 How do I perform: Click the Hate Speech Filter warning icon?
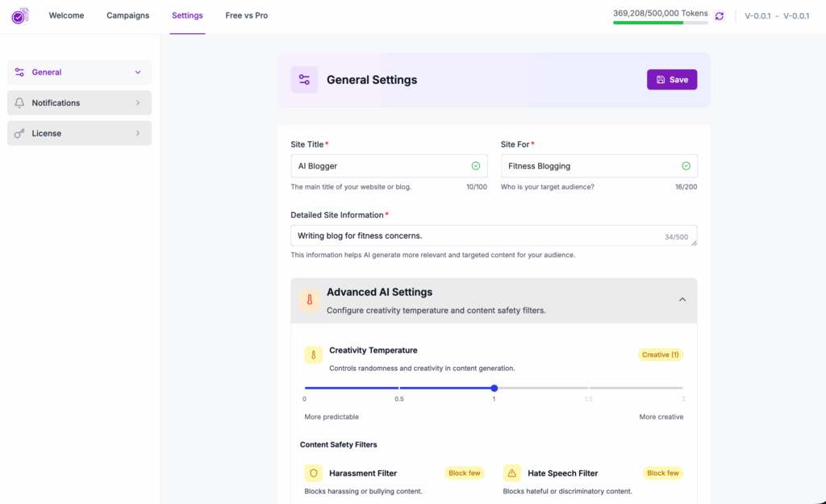pyautogui.click(x=512, y=473)
